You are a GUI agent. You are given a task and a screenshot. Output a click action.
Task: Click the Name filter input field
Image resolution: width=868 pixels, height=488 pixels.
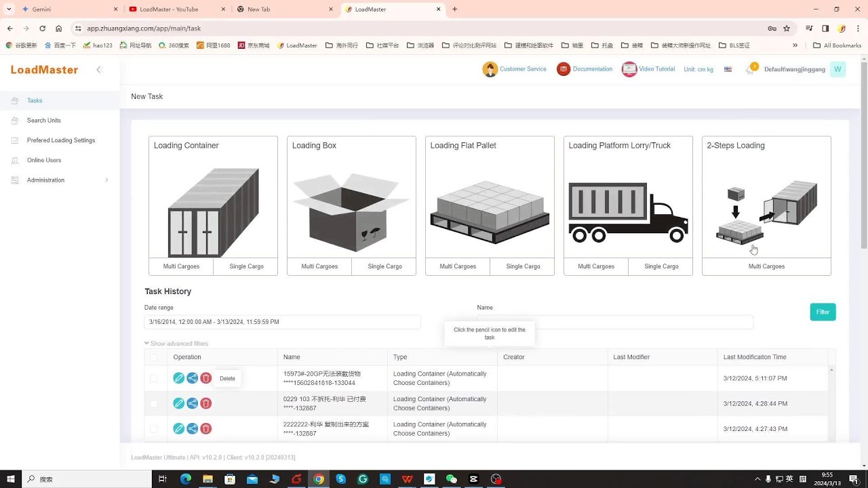(615, 322)
